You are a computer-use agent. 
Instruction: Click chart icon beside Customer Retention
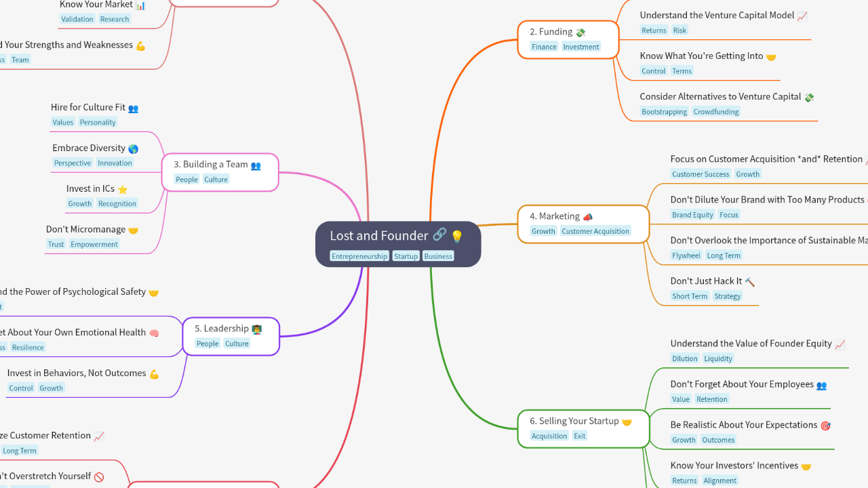pyautogui.click(x=99, y=436)
